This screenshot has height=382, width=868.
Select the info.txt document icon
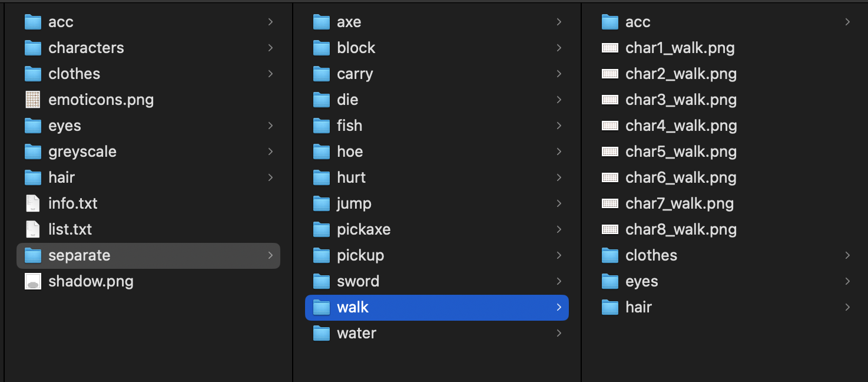33,203
